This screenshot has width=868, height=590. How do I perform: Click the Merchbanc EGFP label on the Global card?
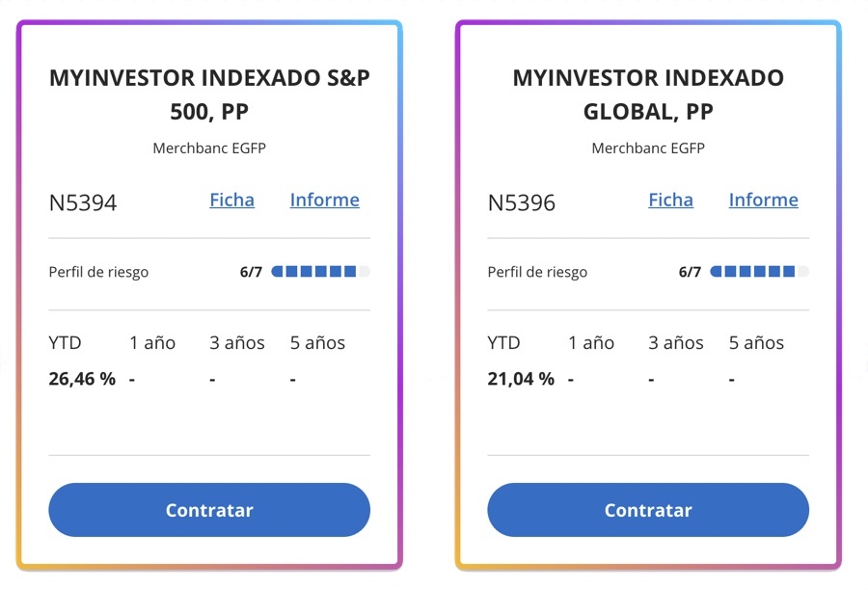[x=648, y=148]
